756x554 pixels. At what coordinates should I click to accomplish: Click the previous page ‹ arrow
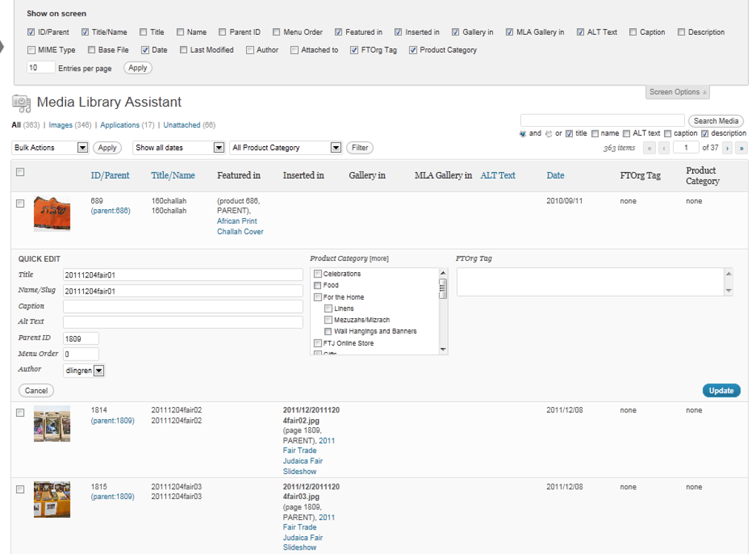pyautogui.click(x=664, y=148)
